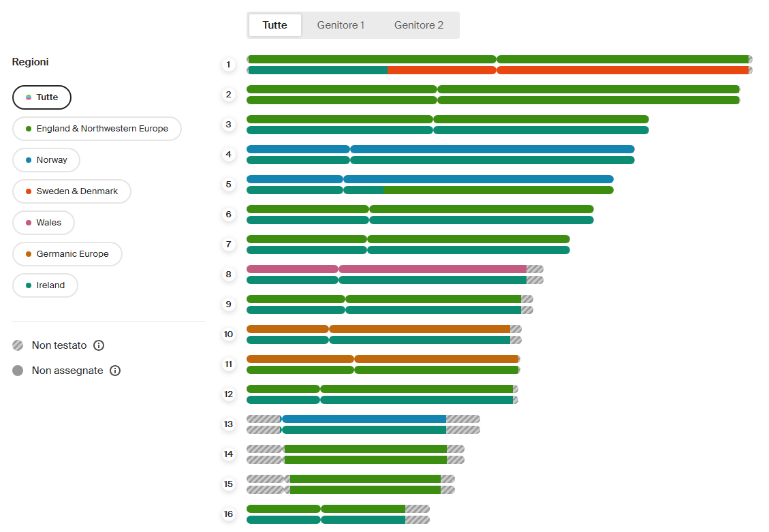Screen dimensions: 769x532
Task: Click the red Sweden & Denmark segment on chromosome 1
Action: coord(568,70)
